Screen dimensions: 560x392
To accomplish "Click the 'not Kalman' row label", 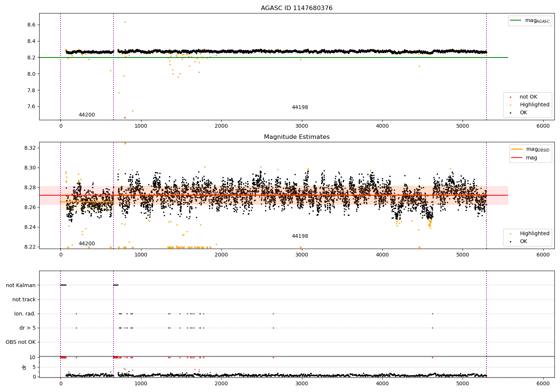I will click(x=21, y=286).
